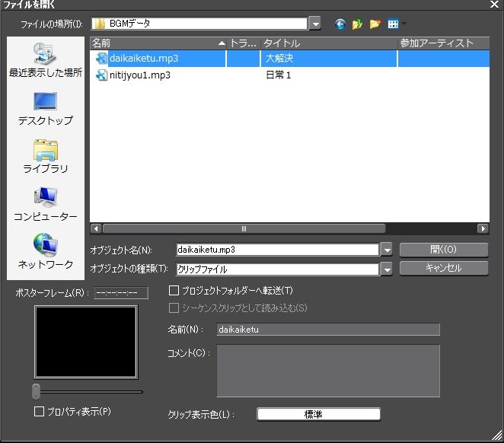Open the object type dropdown arrow

[387, 269]
